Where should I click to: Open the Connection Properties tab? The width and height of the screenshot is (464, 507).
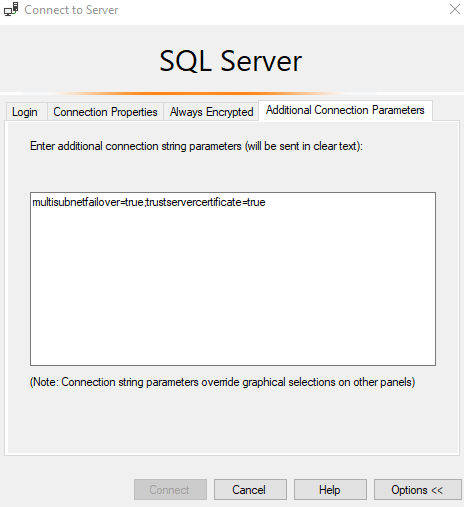tap(105, 112)
